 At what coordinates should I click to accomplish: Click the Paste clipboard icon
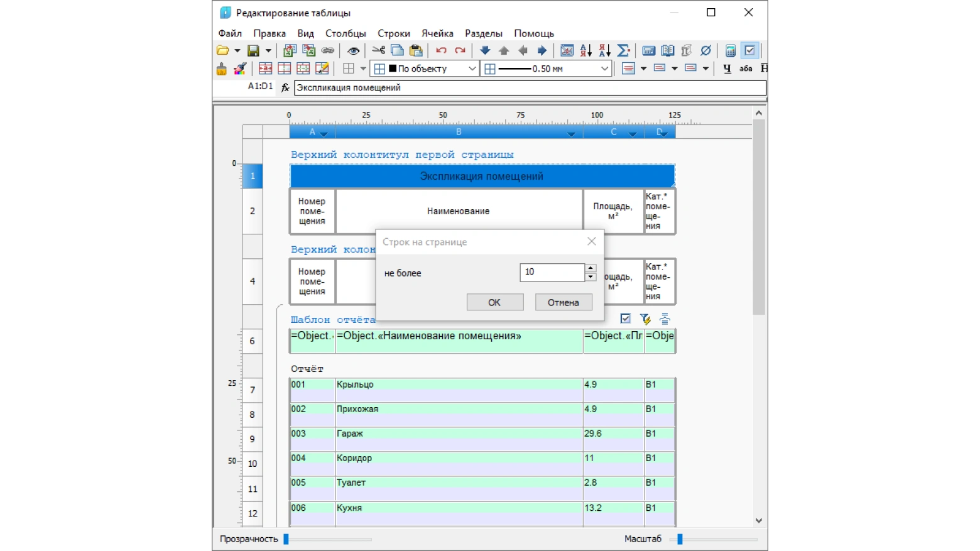(416, 50)
